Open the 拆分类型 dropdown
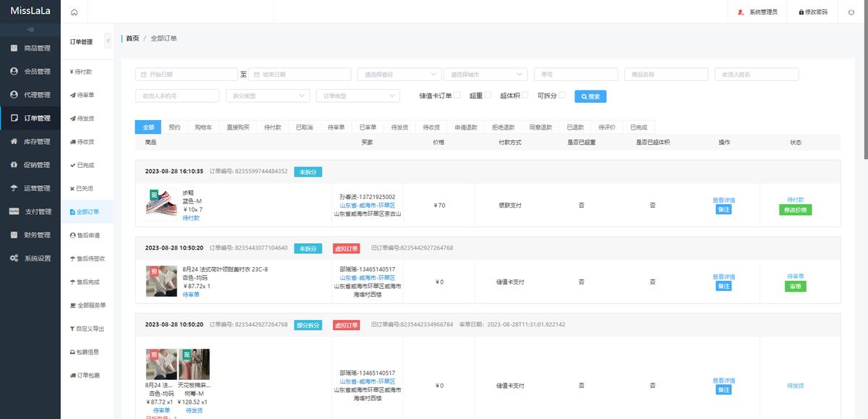Viewport: 868px width, 419px height. coord(268,96)
